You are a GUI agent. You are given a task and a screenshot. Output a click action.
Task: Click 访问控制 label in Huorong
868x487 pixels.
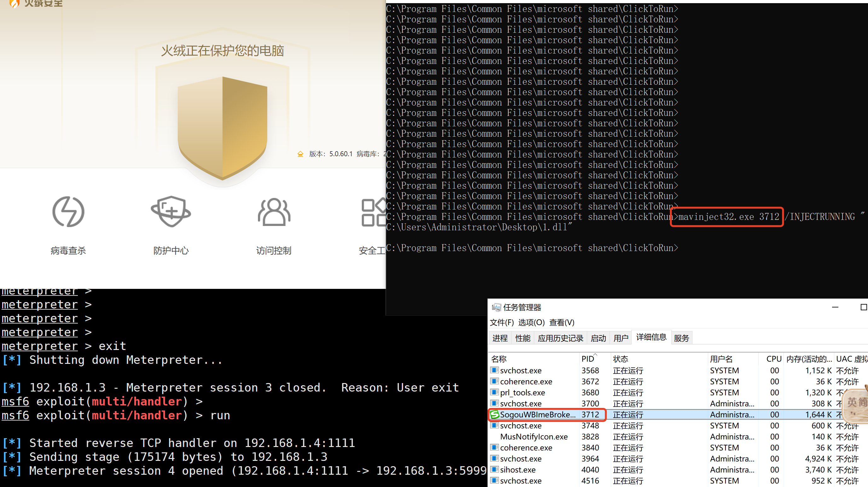point(274,250)
